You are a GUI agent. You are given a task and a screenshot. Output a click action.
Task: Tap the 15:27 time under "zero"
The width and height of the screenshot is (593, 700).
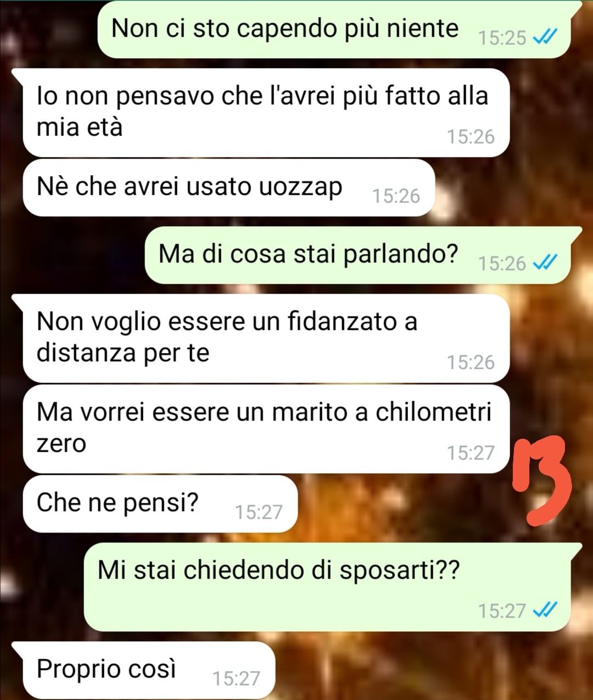tap(471, 452)
